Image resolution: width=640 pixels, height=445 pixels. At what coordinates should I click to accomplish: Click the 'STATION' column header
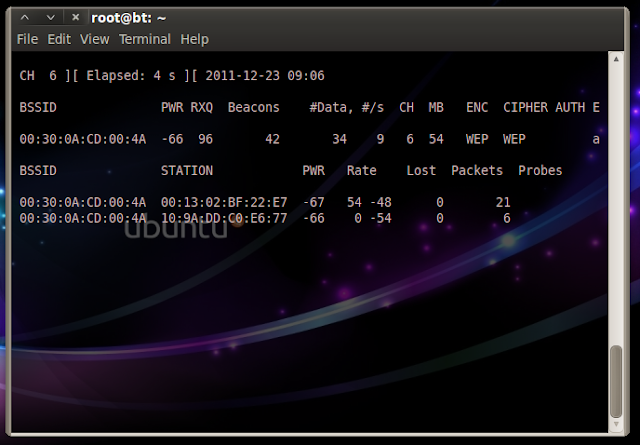pyautogui.click(x=187, y=171)
